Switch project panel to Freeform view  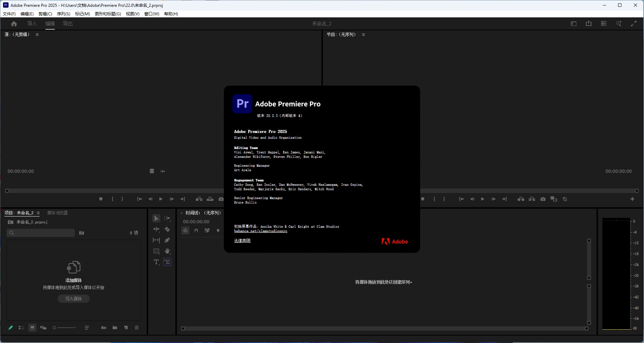(x=43, y=328)
